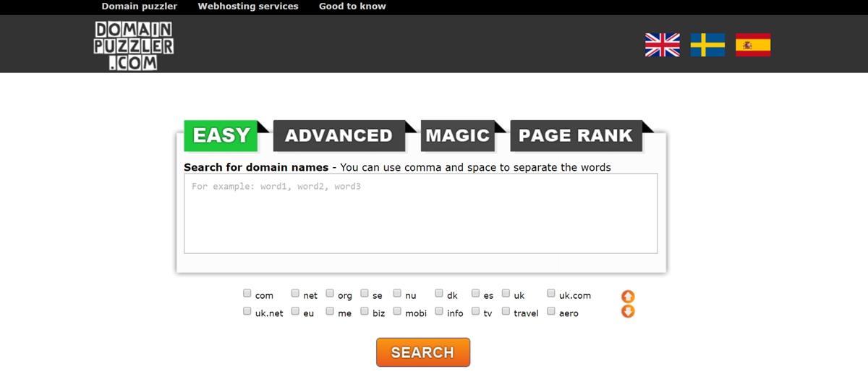The height and width of the screenshot is (390, 868).
Task: Enable the info extension checkbox
Action: pos(439,312)
